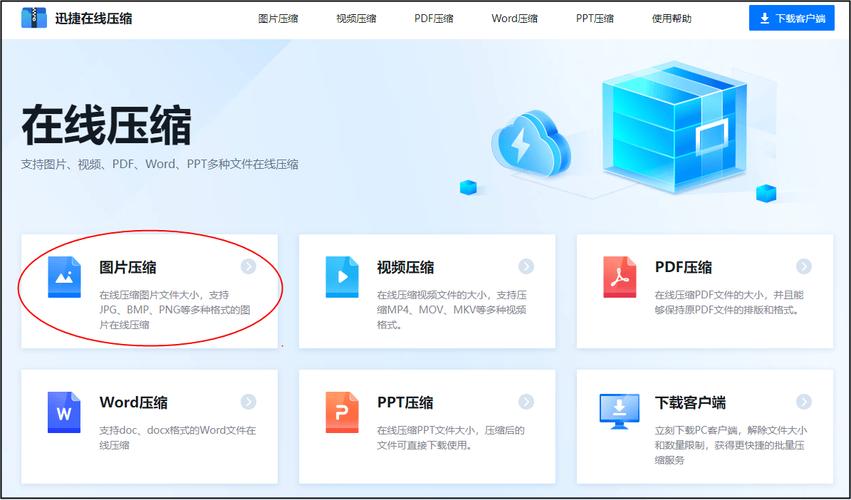Click the arrow on the PDF压缩 card
Screen dimensions: 851x500
804,266
